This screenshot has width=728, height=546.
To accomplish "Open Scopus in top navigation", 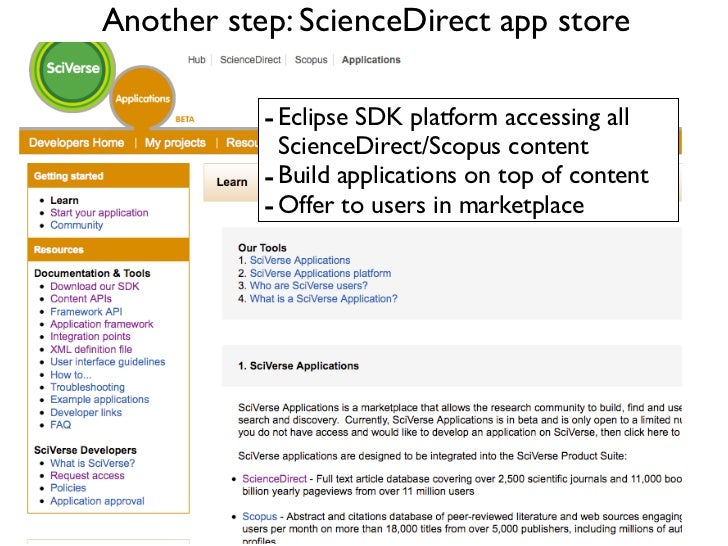I will tap(311, 60).
